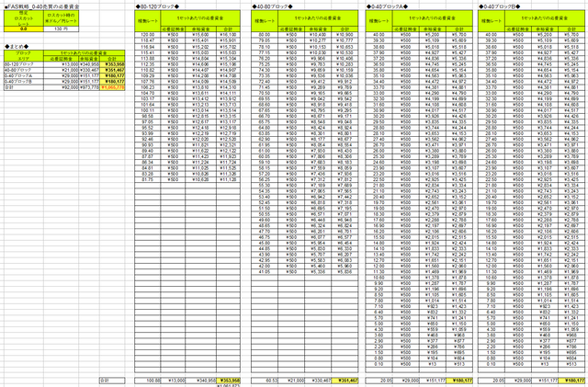Select the 40.00 rate cell in block A
Screen dimensions: 588x387
[x=379, y=35]
